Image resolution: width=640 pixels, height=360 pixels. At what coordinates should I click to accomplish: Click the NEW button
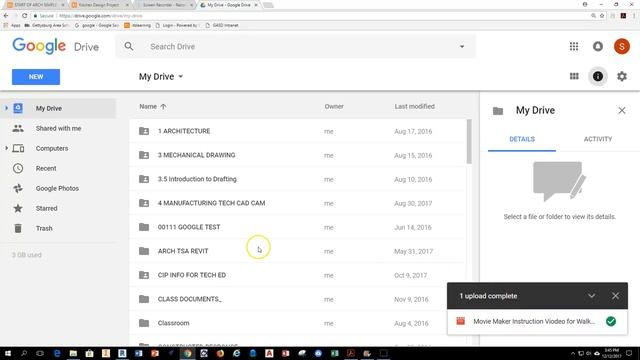(36, 77)
